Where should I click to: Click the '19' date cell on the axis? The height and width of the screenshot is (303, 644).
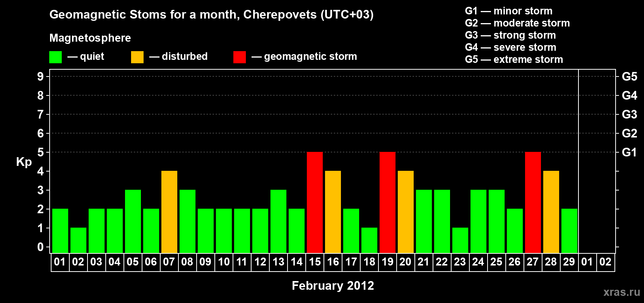(x=388, y=262)
